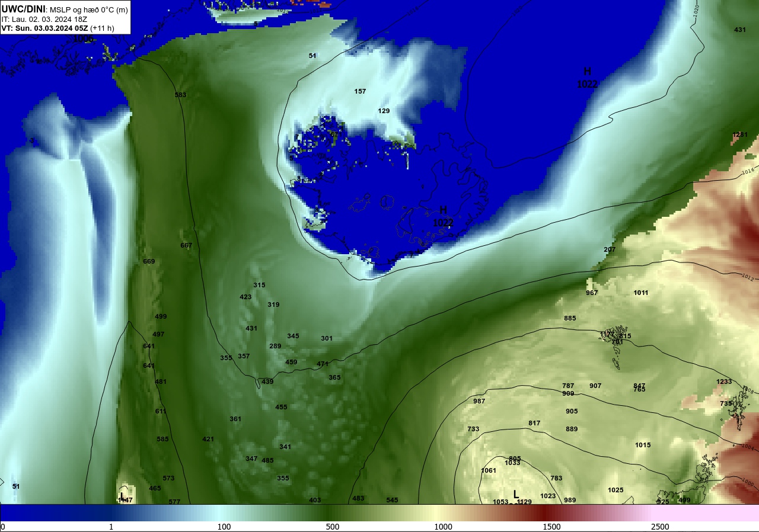Click the height value 497
Screen dimensions: 759x532
(x=158, y=334)
